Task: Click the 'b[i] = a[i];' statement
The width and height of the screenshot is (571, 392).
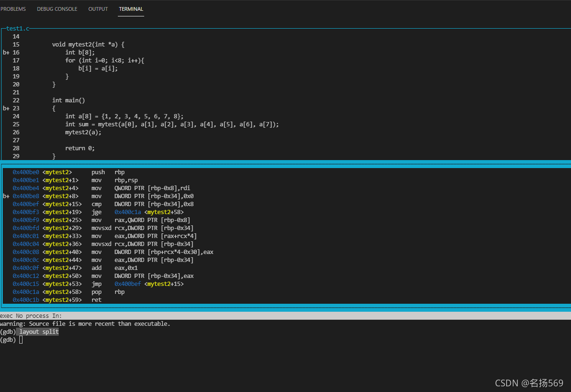Action: coord(98,69)
